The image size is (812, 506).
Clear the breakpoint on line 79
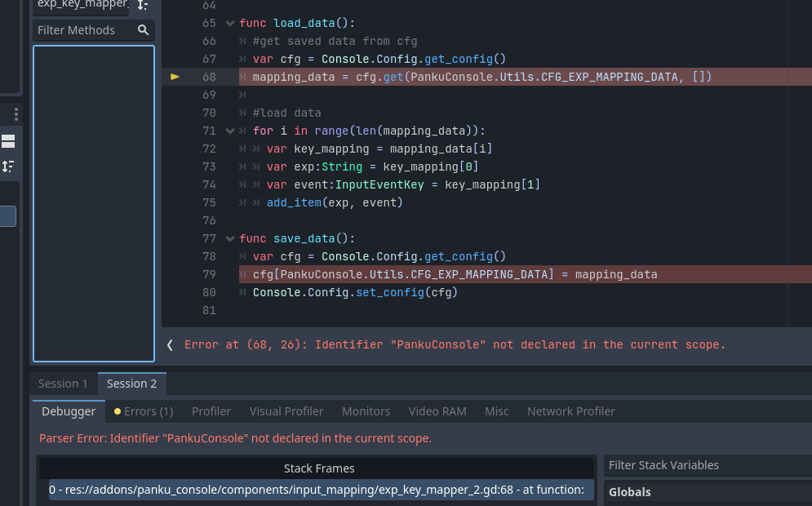pos(175,274)
